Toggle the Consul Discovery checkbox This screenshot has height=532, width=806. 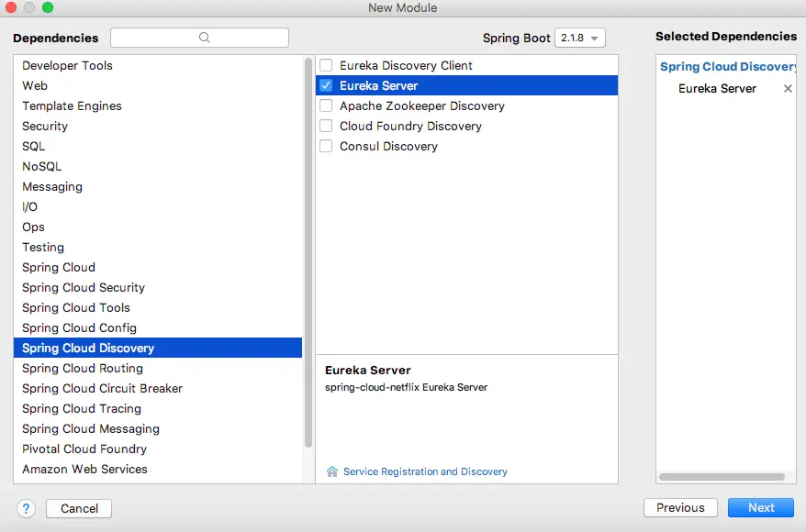pos(326,146)
